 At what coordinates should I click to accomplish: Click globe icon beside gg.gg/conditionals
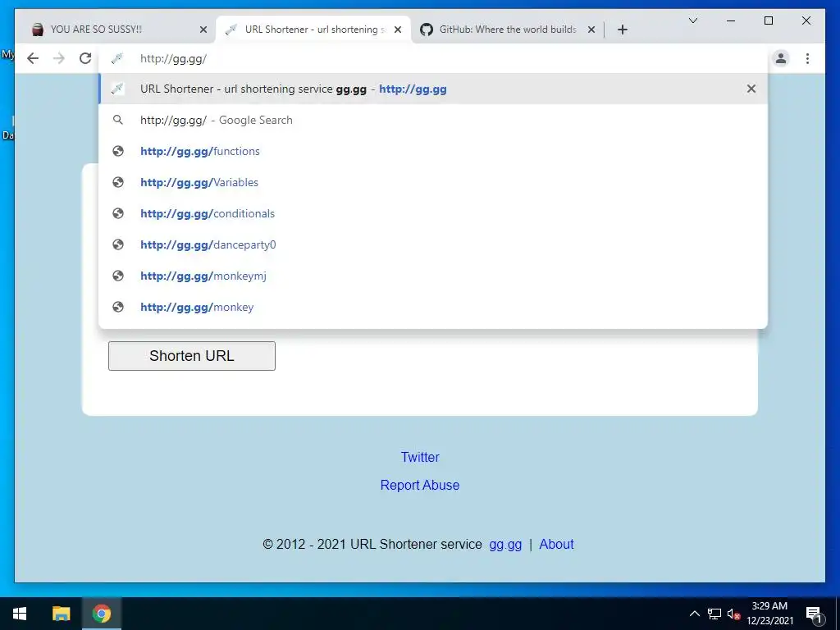(x=118, y=213)
